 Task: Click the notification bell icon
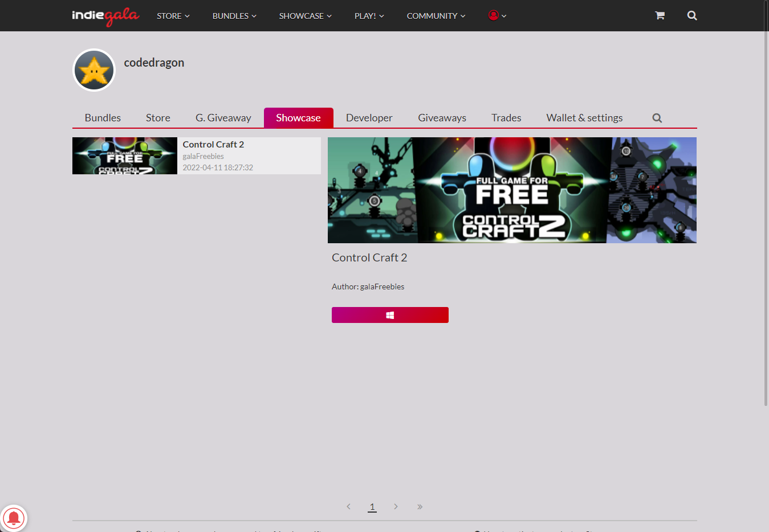pyautogui.click(x=14, y=518)
